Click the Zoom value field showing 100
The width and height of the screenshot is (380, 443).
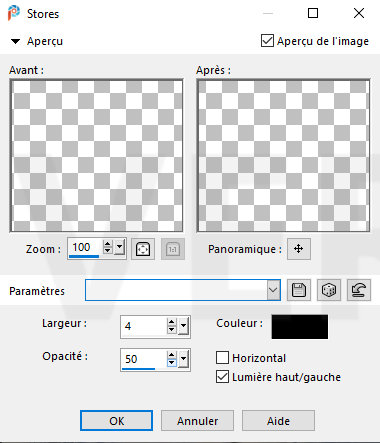point(85,248)
